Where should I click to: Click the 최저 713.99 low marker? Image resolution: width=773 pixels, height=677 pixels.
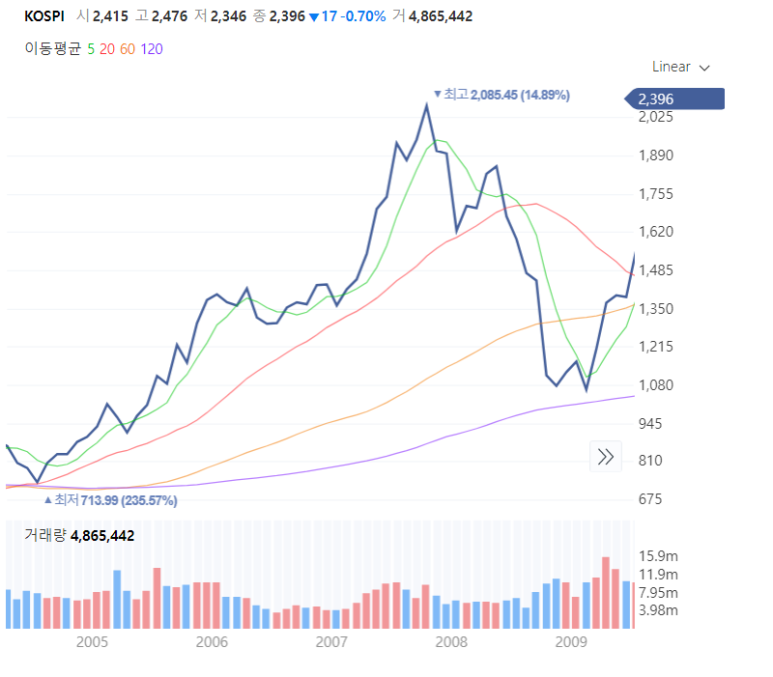click(x=111, y=500)
